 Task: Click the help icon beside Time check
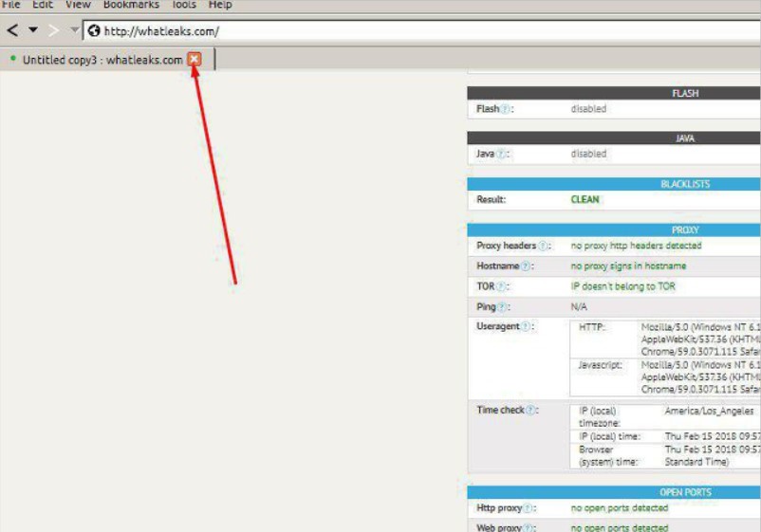[532, 411]
